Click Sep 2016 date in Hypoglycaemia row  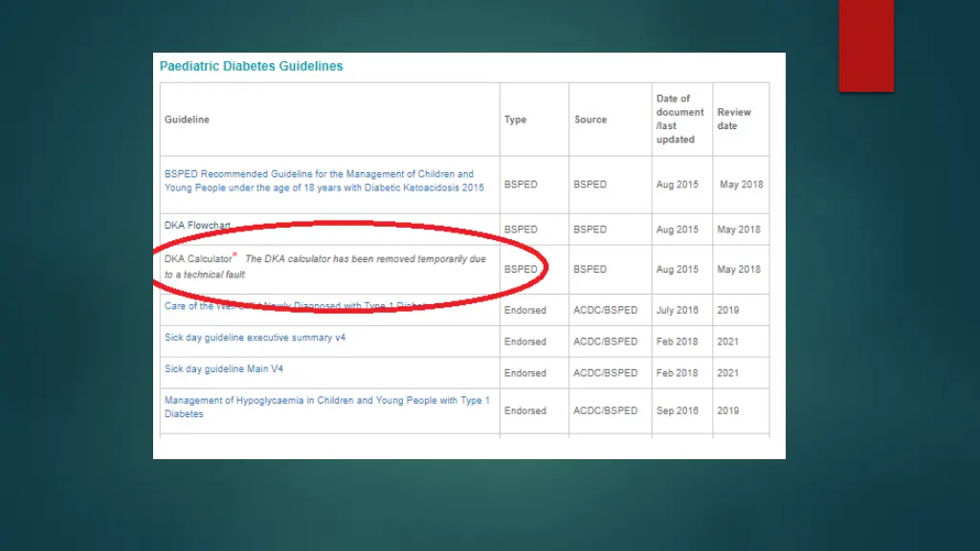(x=678, y=410)
